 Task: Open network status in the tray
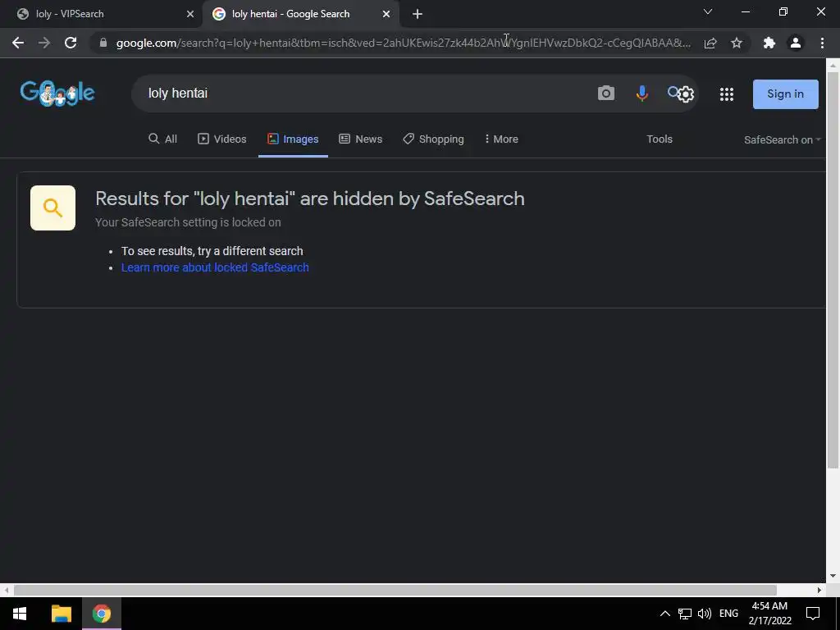(685, 614)
